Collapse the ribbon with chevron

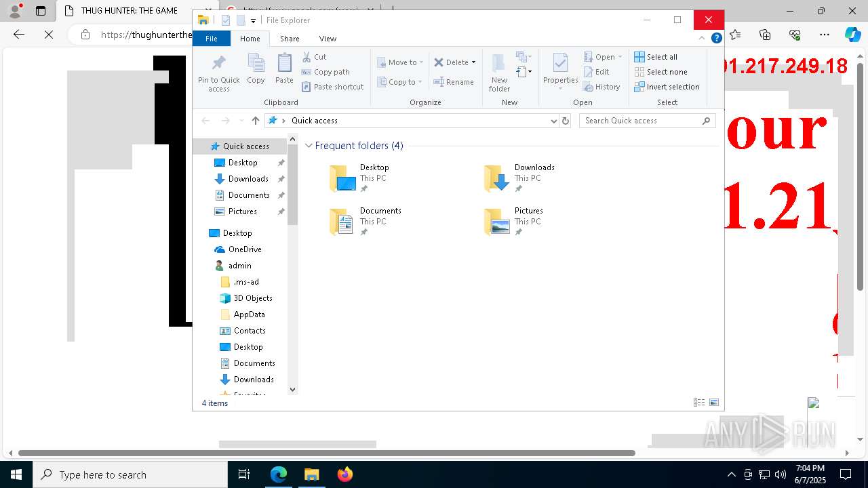(x=702, y=39)
